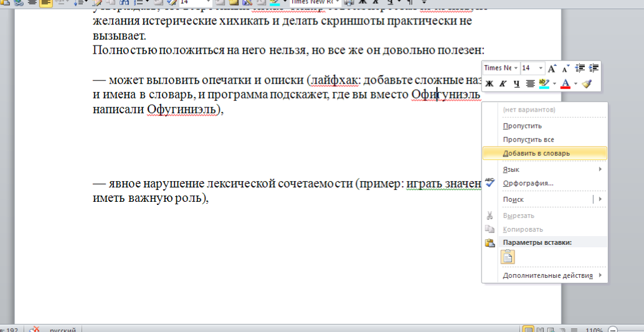
Task: Select 'Пропустить все' in context menu
Action: [x=528, y=140]
